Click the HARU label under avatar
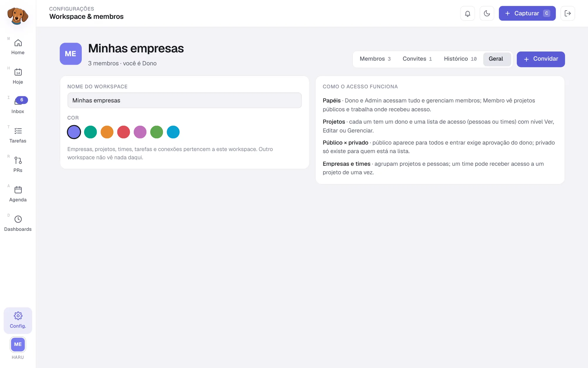 point(18,357)
